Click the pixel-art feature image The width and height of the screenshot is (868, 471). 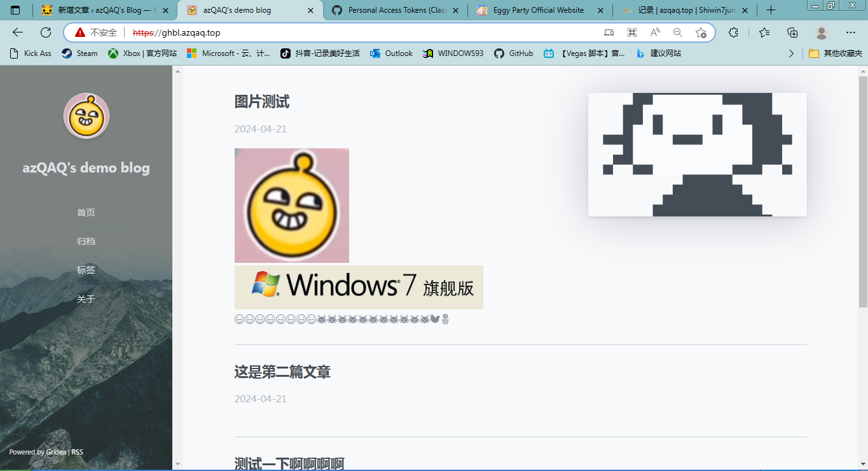(698, 155)
